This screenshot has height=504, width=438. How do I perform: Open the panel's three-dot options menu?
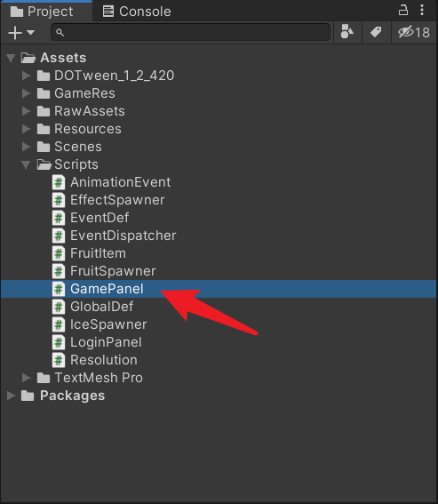(422, 10)
